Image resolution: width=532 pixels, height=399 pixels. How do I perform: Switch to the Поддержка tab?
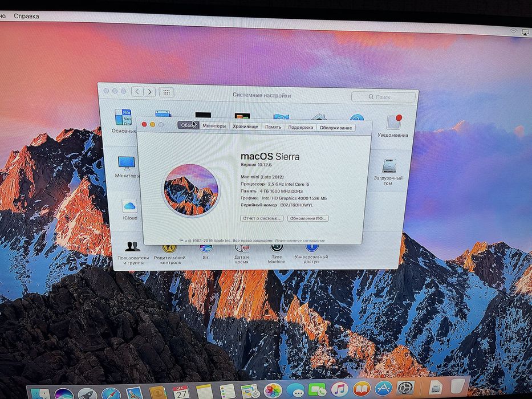click(x=300, y=127)
